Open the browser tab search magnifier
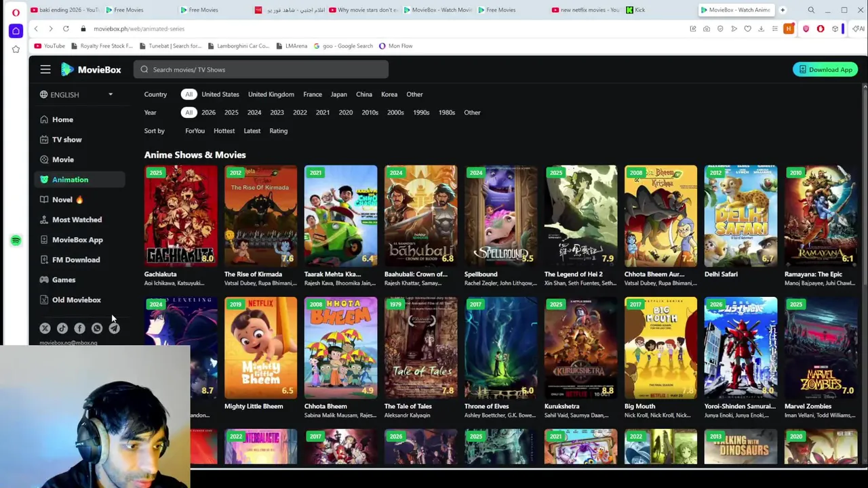 pos(811,10)
